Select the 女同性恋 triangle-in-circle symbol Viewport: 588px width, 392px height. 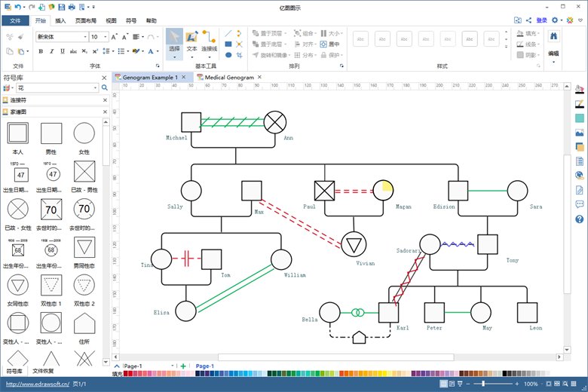pos(17,290)
